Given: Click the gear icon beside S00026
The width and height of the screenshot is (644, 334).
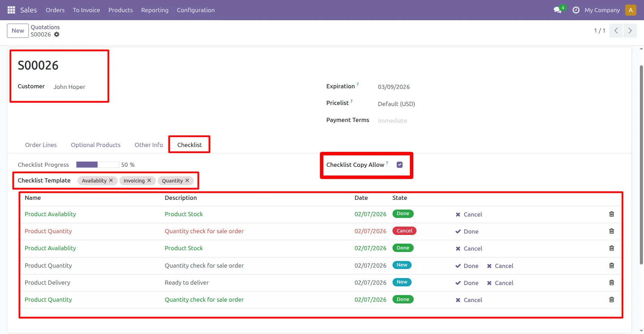Looking at the screenshot, I should click(57, 34).
